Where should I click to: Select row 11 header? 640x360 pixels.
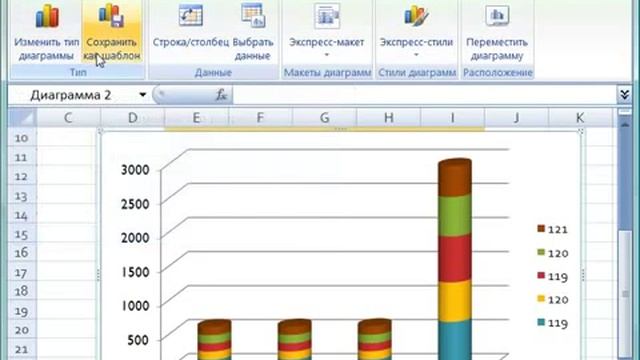click(22, 157)
